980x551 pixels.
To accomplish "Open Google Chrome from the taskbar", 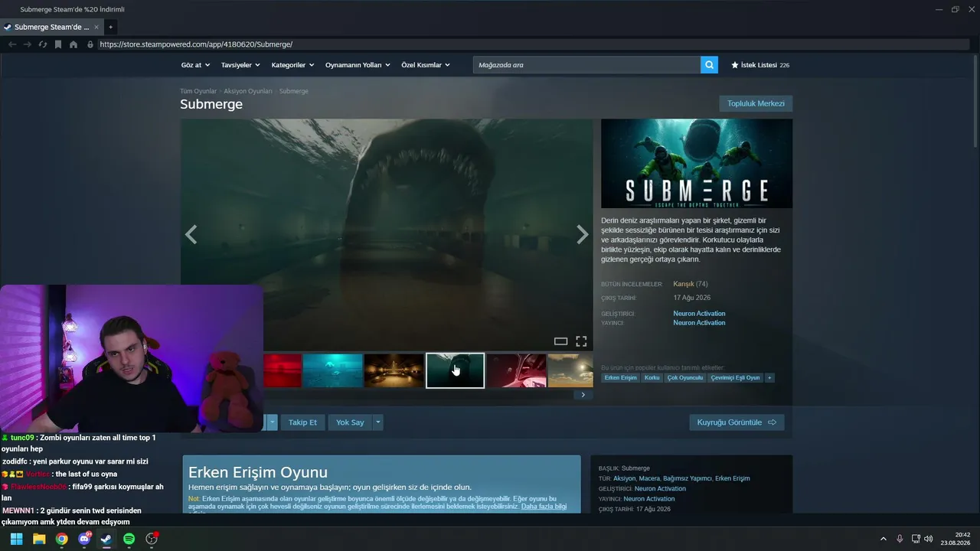I will (x=61, y=539).
